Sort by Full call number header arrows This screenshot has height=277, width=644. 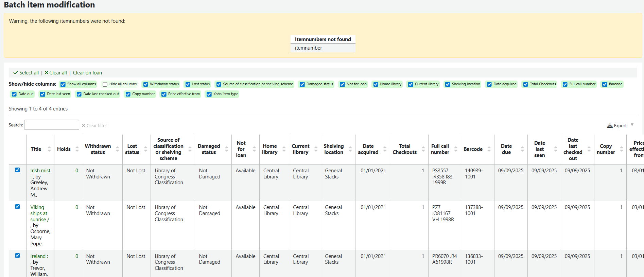coord(456,149)
